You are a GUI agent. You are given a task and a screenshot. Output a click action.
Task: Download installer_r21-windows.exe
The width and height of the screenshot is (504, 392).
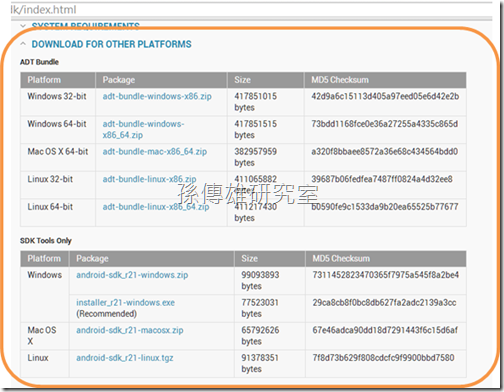point(125,303)
